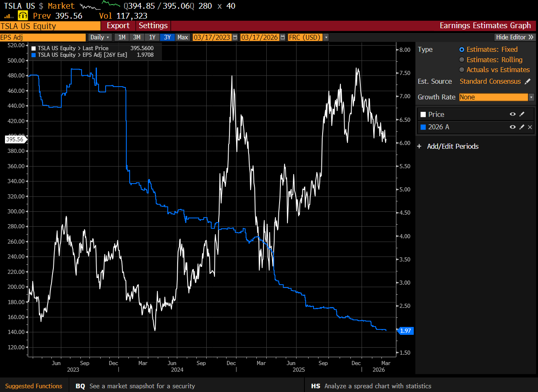
Task: Edit the 2026 A series with pencil icon
Action: tap(522, 127)
